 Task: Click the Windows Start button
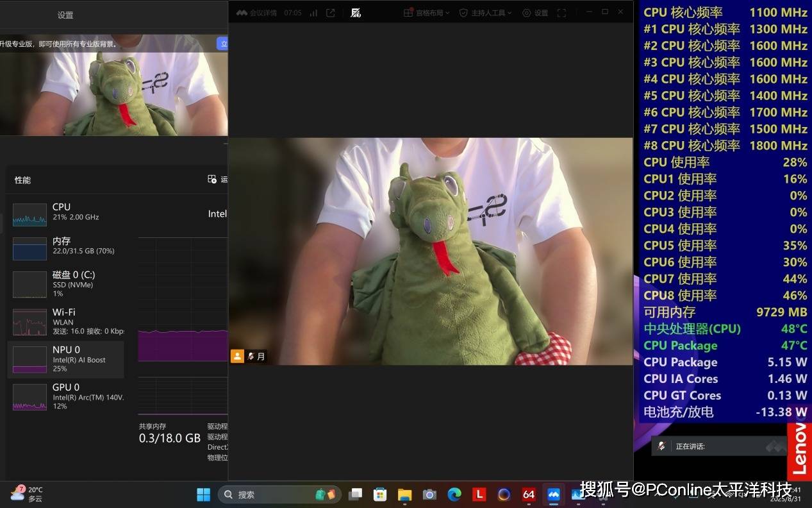click(x=203, y=495)
